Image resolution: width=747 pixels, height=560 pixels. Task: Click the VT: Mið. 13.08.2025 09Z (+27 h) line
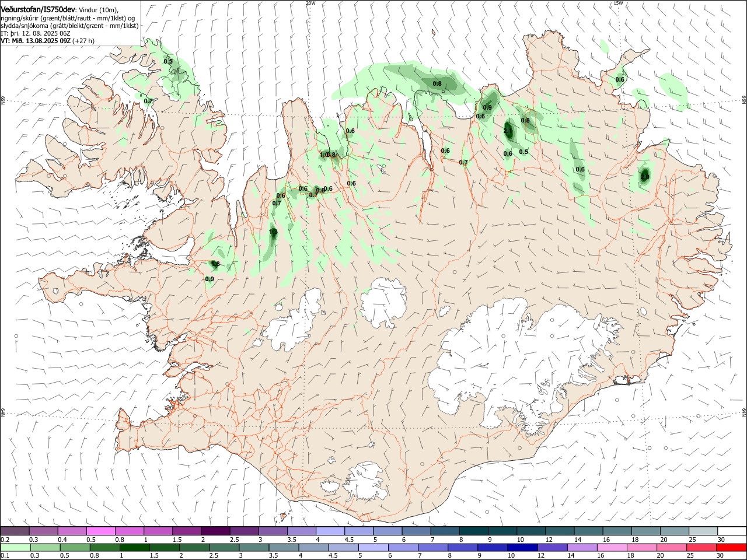point(47,41)
